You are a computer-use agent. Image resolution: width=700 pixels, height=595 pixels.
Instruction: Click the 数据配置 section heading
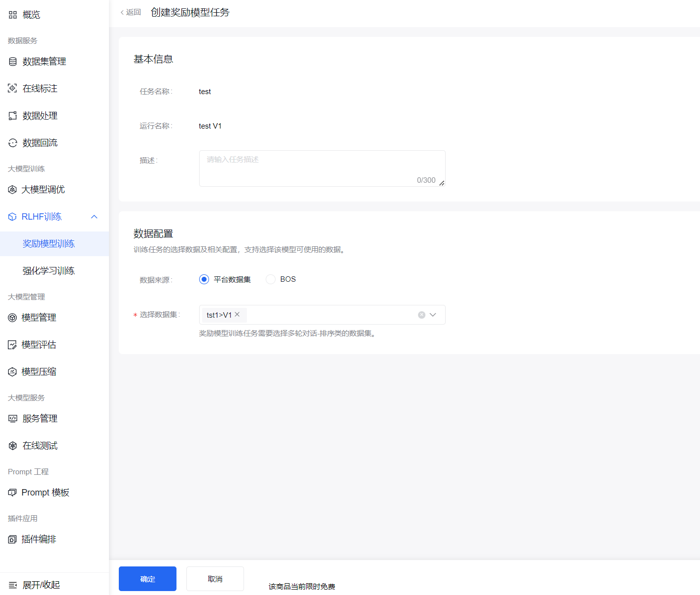coord(153,233)
